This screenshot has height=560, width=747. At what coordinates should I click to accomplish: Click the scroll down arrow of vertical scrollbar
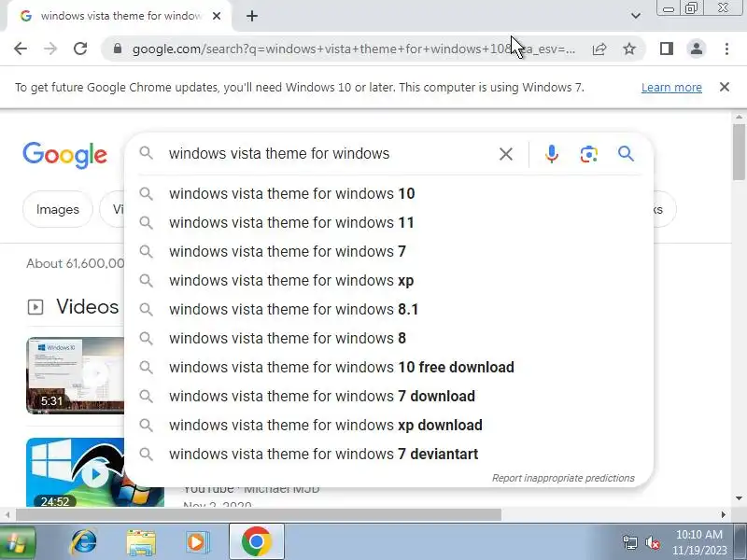(x=739, y=498)
